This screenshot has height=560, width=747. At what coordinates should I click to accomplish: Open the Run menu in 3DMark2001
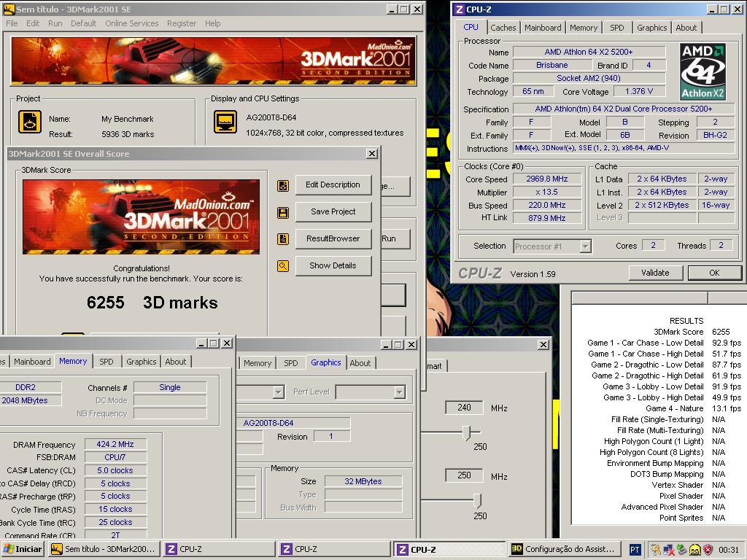click(x=55, y=23)
